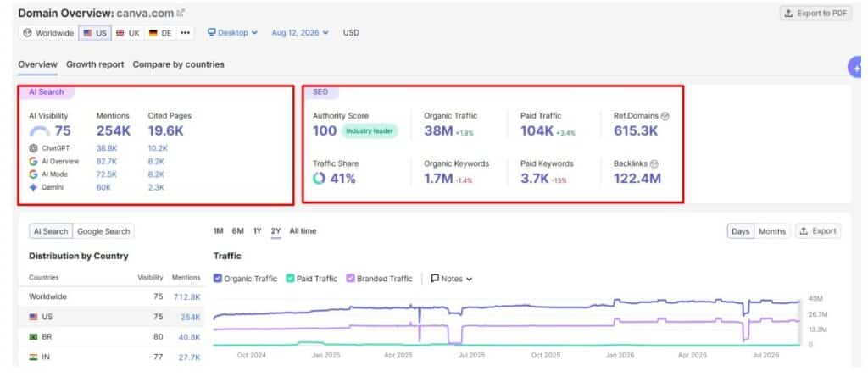Open AI Overview mentions 82.7K
Screen dimensions: 868x382
click(x=106, y=162)
